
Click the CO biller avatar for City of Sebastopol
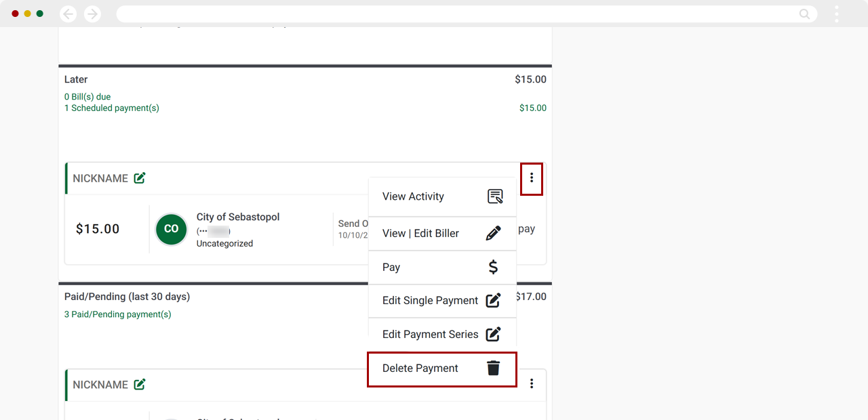pos(171,229)
